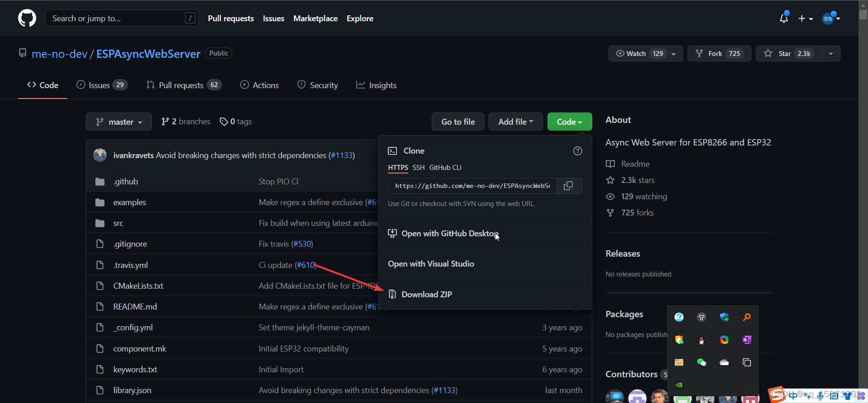Open clone help question mark icon

pyautogui.click(x=577, y=151)
